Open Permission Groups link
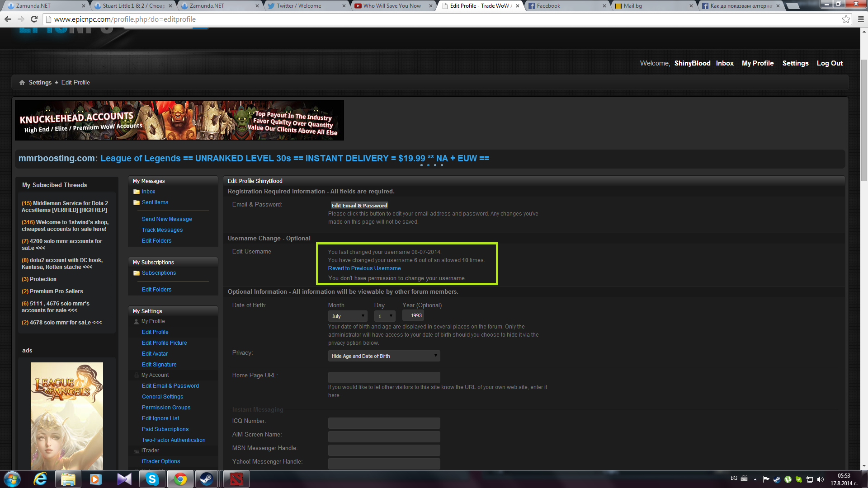868x488 pixels. coord(166,408)
